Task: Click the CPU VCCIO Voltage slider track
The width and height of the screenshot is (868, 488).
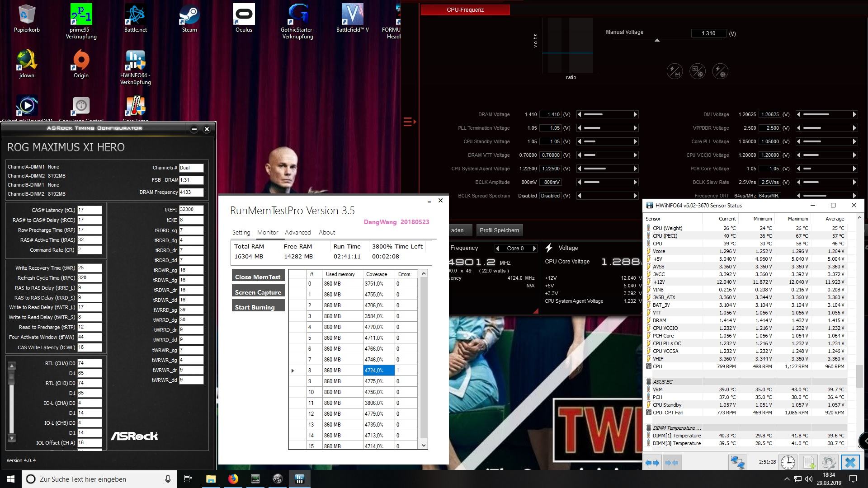Action: [827, 155]
